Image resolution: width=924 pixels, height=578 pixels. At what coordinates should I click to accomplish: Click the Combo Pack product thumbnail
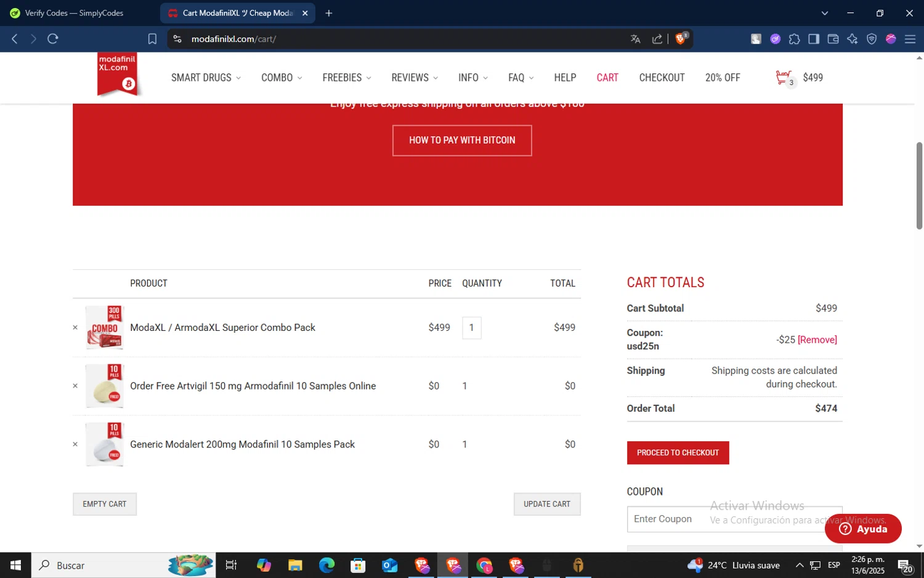pyautogui.click(x=105, y=327)
